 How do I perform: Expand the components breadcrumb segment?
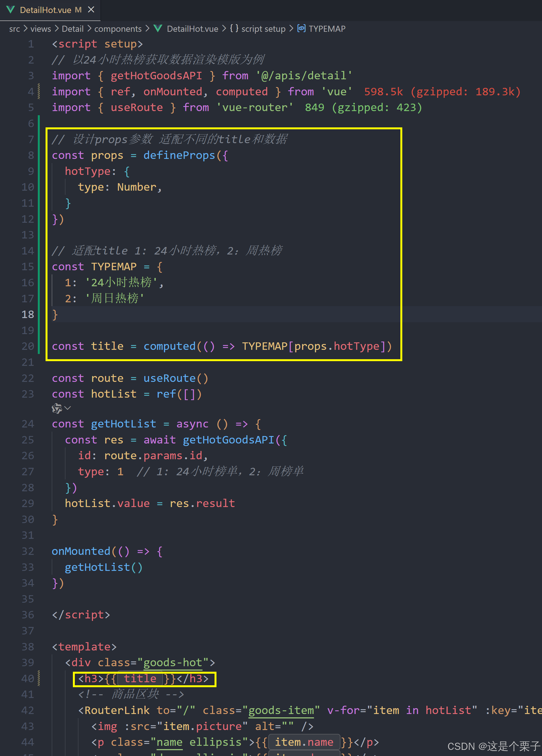click(118, 29)
